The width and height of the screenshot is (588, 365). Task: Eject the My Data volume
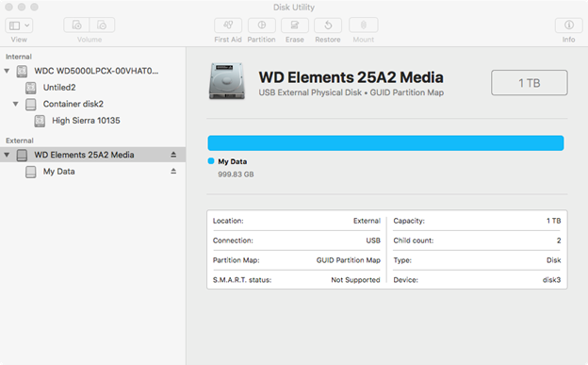[173, 171]
